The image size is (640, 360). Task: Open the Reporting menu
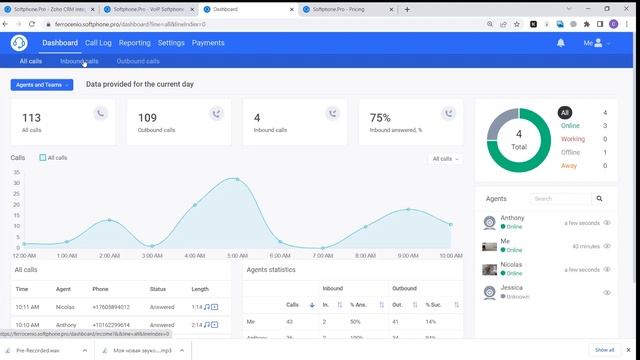135,43
